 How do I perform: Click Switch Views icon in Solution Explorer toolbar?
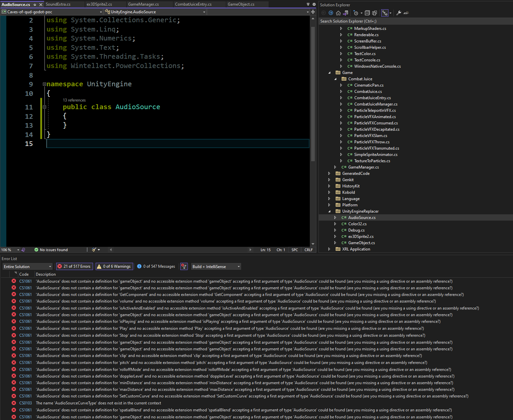point(346,13)
